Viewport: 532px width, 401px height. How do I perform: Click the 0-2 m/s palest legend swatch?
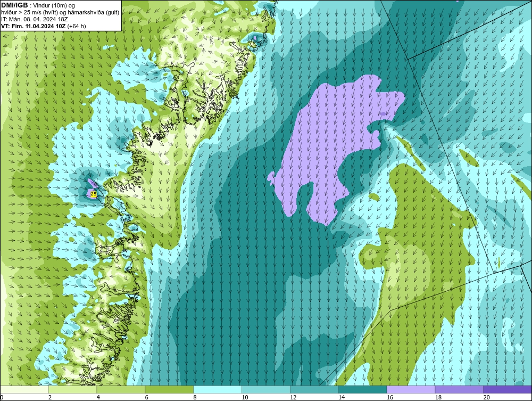tap(24, 389)
